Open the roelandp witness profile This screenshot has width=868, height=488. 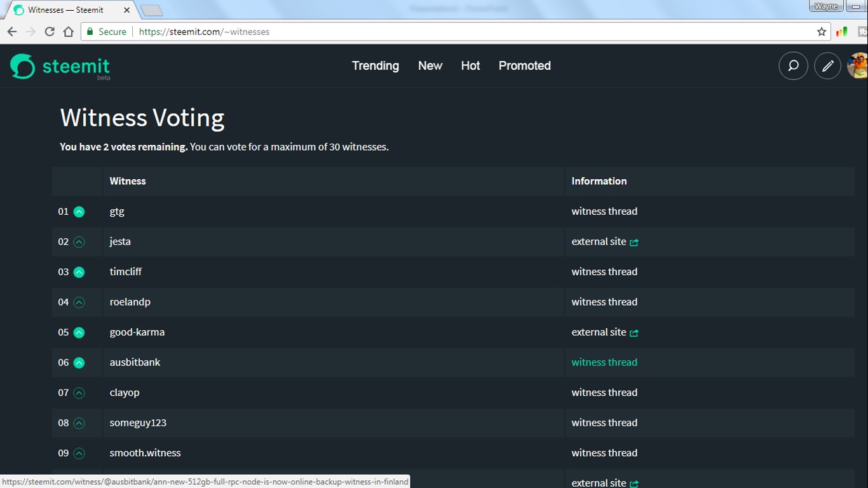(130, 302)
